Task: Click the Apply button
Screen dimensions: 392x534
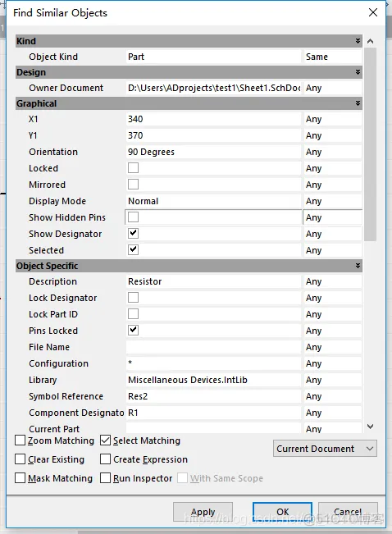Action: pos(203,512)
